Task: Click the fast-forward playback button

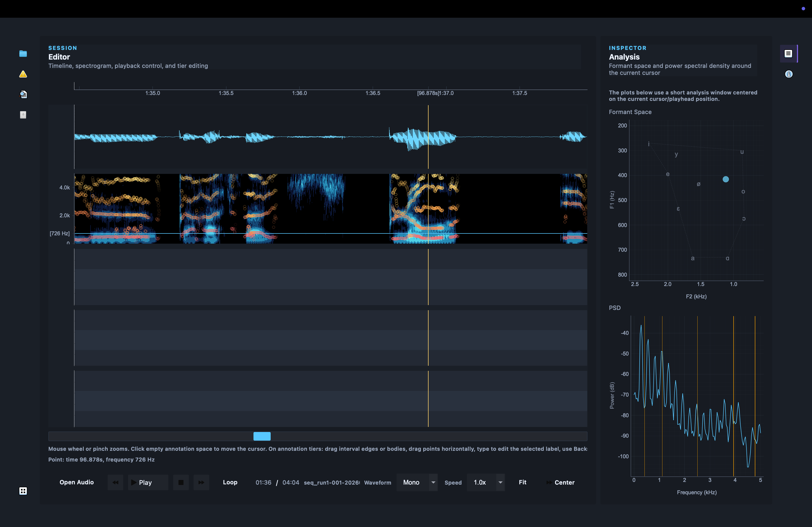Action: click(x=201, y=482)
